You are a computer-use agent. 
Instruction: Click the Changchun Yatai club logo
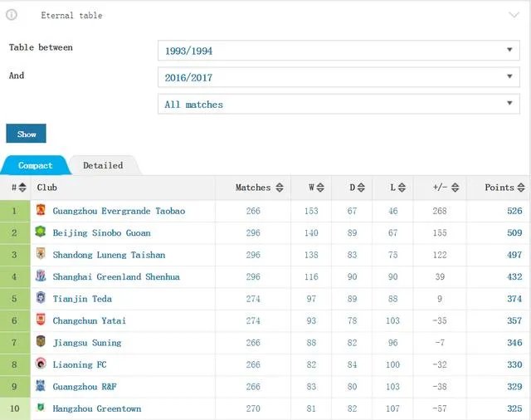coord(41,320)
